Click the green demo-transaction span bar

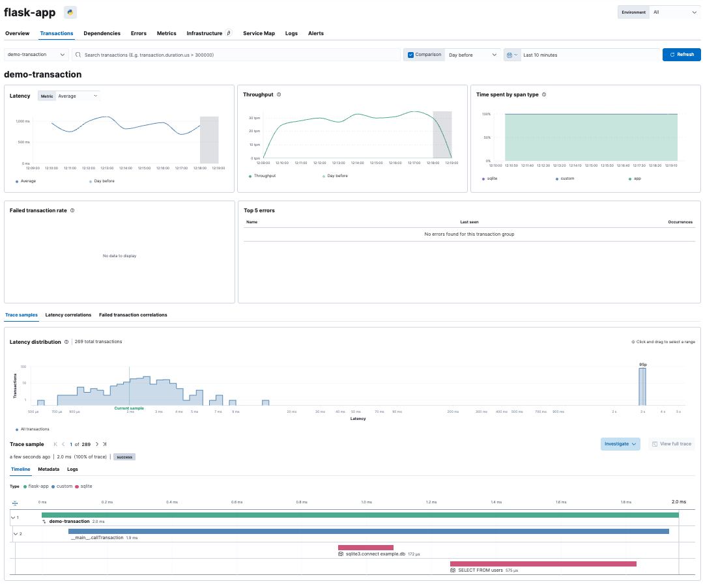(x=360, y=515)
